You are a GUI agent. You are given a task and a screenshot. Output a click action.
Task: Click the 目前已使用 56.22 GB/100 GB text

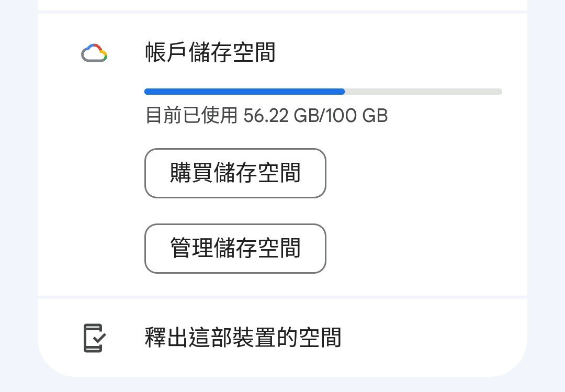coord(266,116)
